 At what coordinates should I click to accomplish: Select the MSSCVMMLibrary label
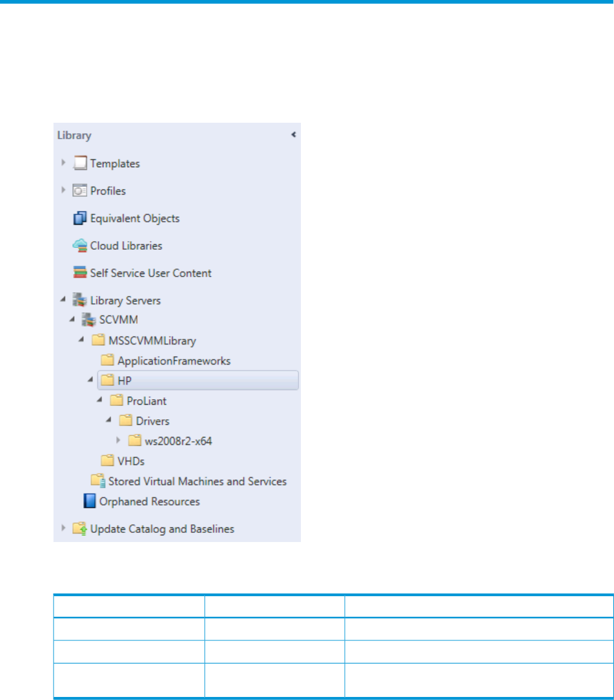click(x=152, y=341)
